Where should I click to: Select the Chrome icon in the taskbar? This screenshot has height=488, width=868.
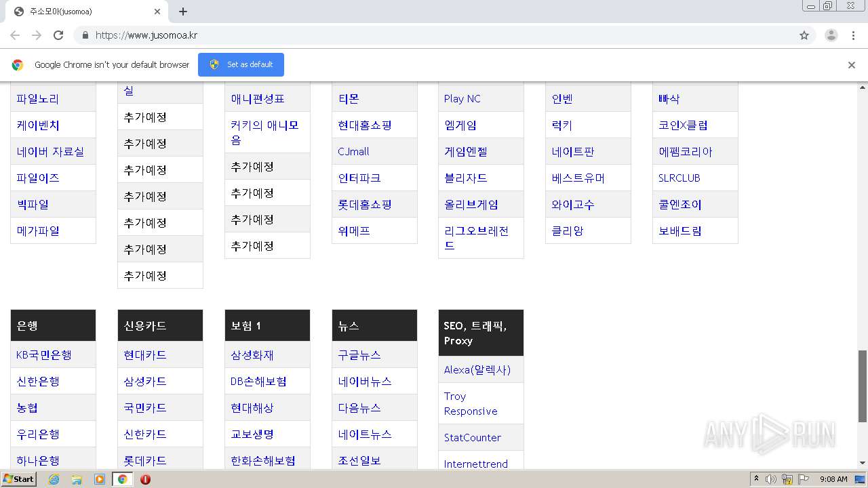122,479
